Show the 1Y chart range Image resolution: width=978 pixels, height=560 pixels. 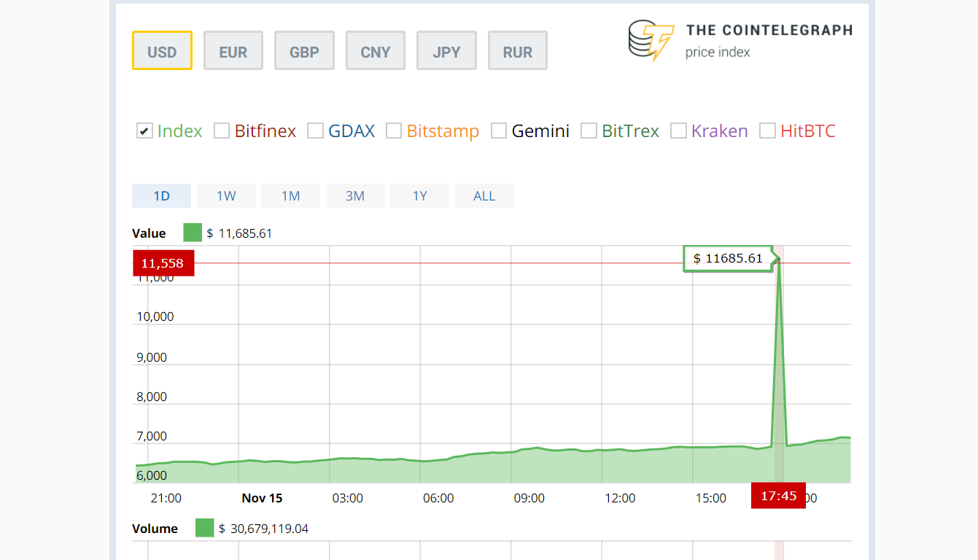click(419, 196)
